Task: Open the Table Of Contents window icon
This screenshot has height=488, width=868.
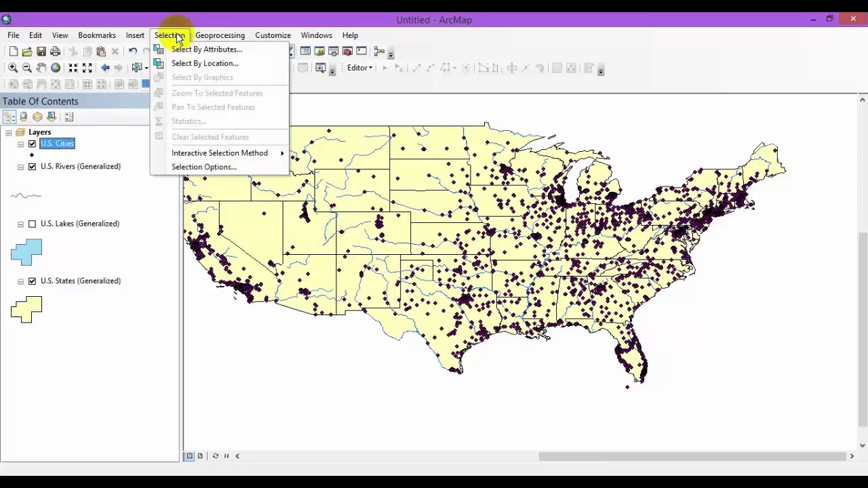Action: tap(305, 52)
